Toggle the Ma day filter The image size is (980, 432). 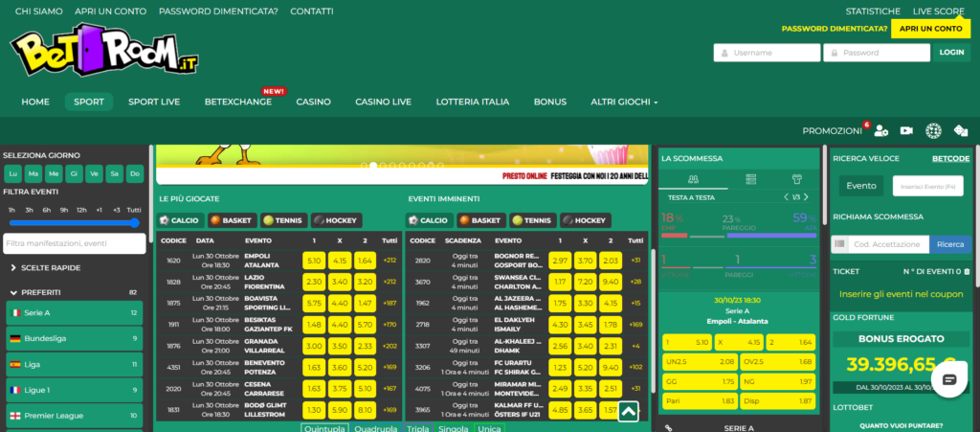pos(33,173)
